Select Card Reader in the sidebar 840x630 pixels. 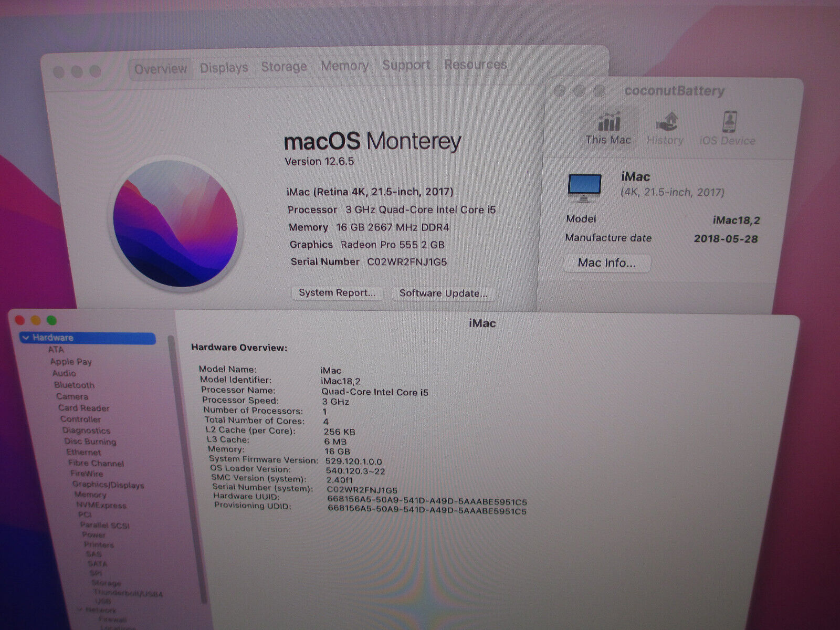tap(84, 408)
